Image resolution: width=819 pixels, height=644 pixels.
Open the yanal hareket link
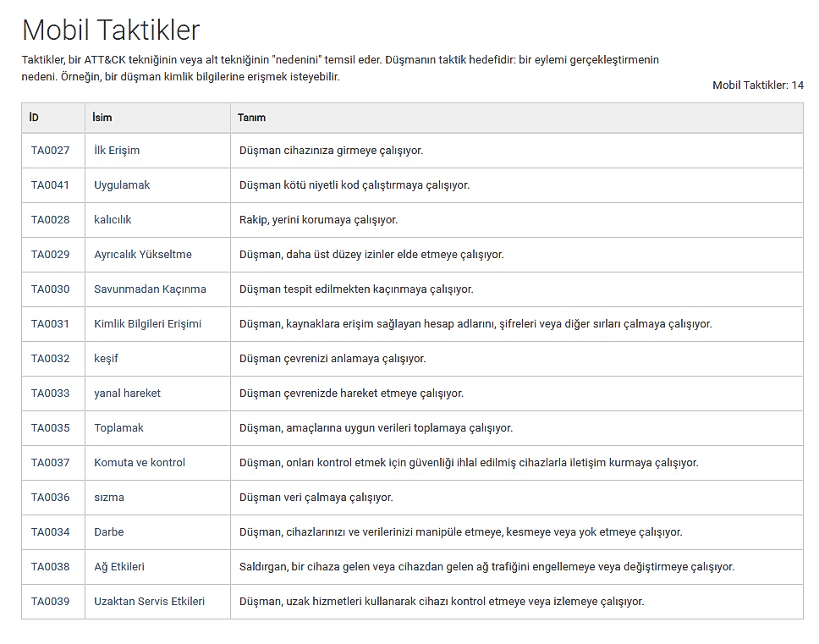(x=127, y=394)
